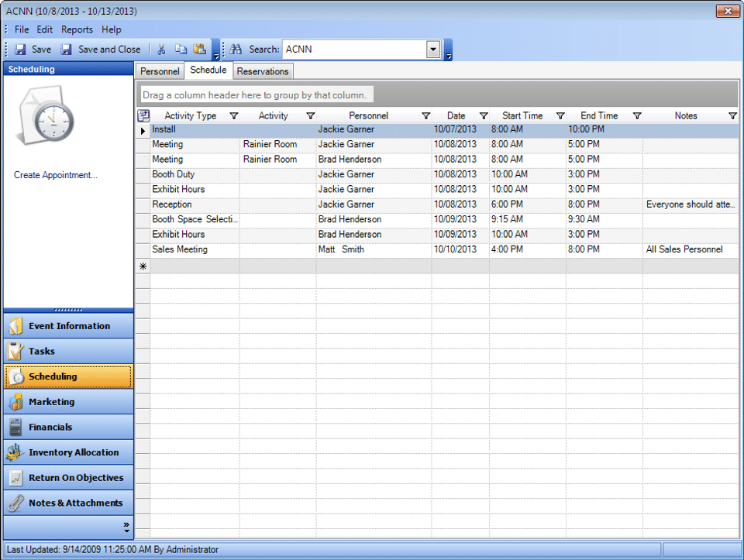Switch to the Personnel tab
Screen dimensions: 744x560
[160, 71]
